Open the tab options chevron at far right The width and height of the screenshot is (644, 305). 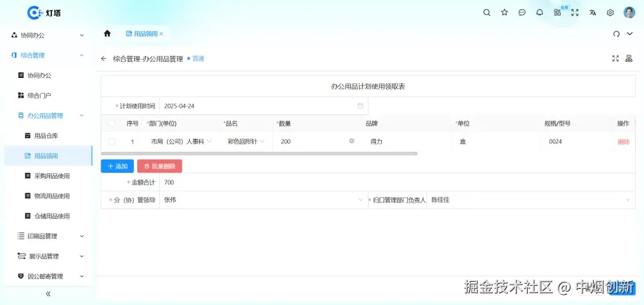pos(630,34)
